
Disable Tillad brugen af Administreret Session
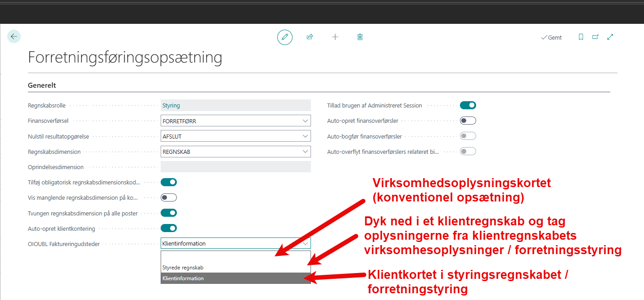468,105
